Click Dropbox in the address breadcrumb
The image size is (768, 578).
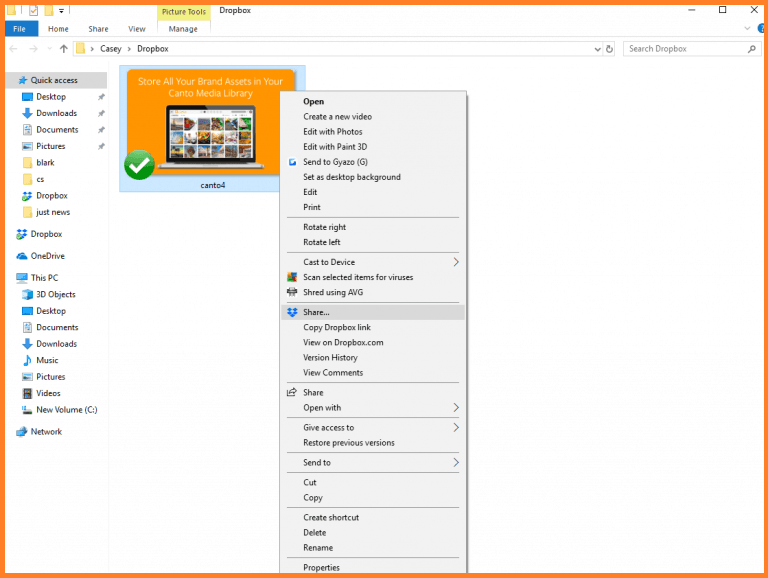click(x=153, y=49)
